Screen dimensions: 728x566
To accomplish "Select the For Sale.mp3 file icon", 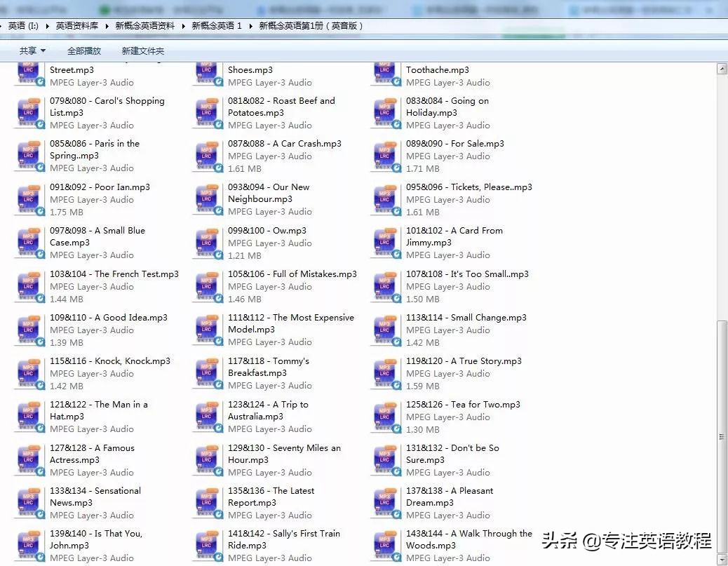I will (385, 156).
